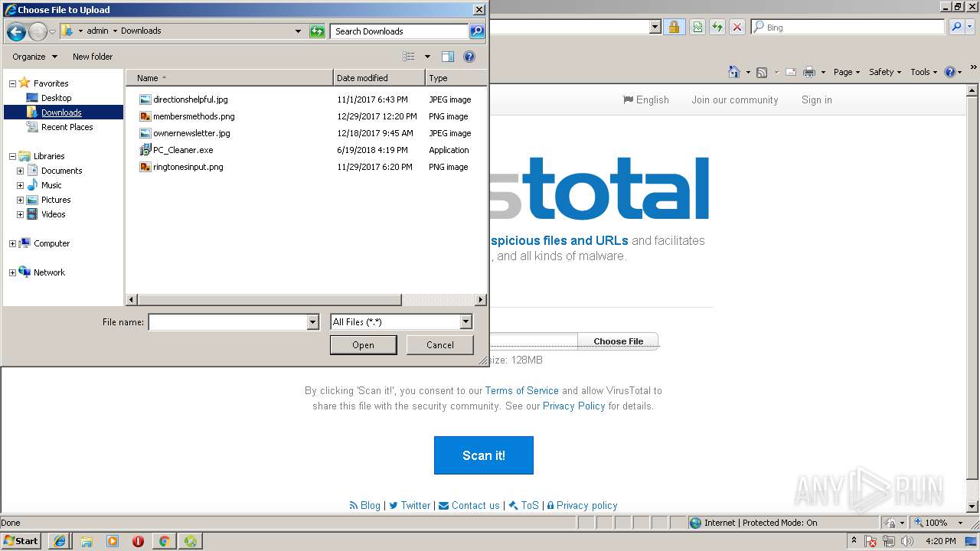980x551 pixels.
Task: Click New folder button
Action: [x=93, y=57]
